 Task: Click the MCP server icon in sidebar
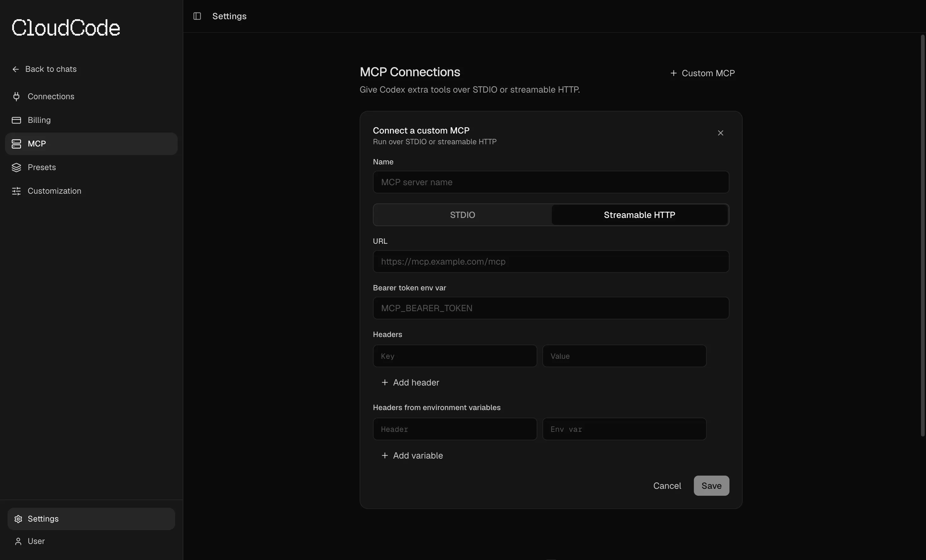click(x=16, y=144)
